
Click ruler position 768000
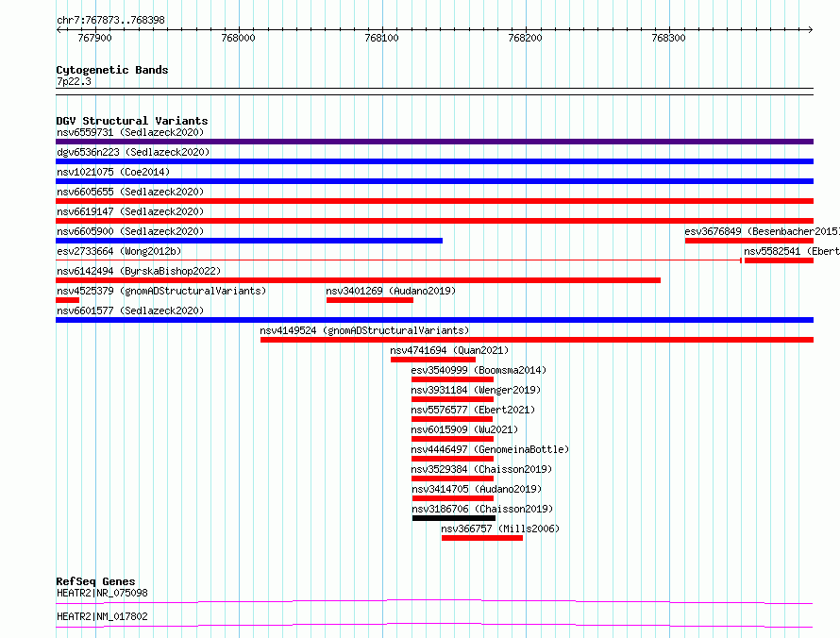click(239, 38)
